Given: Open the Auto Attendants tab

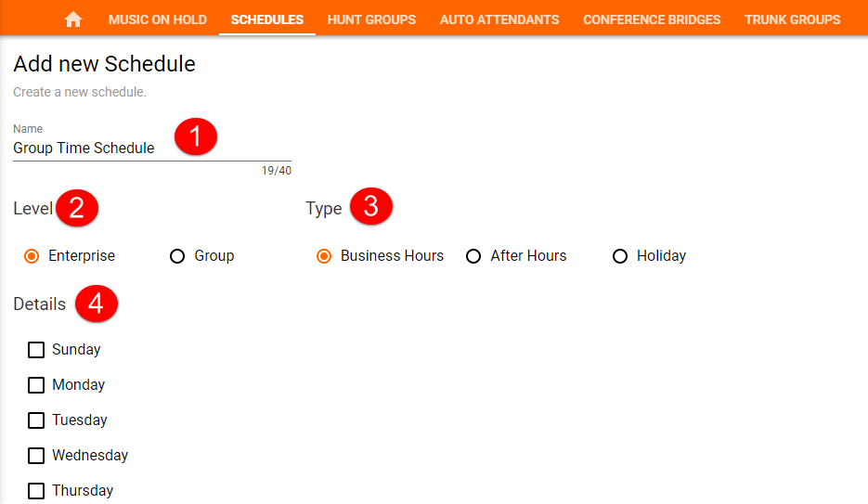Looking at the screenshot, I should pyautogui.click(x=499, y=19).
